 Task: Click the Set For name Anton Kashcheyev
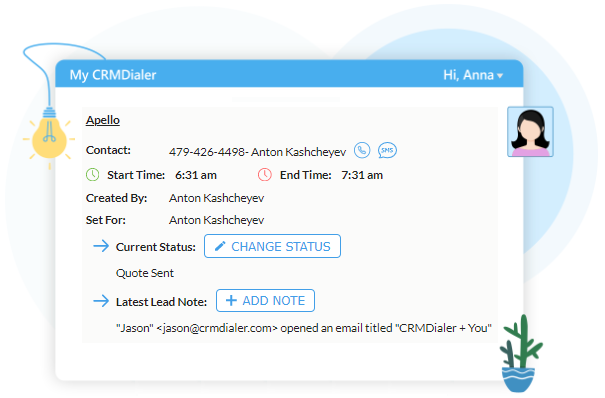click(x=216, y=220)
